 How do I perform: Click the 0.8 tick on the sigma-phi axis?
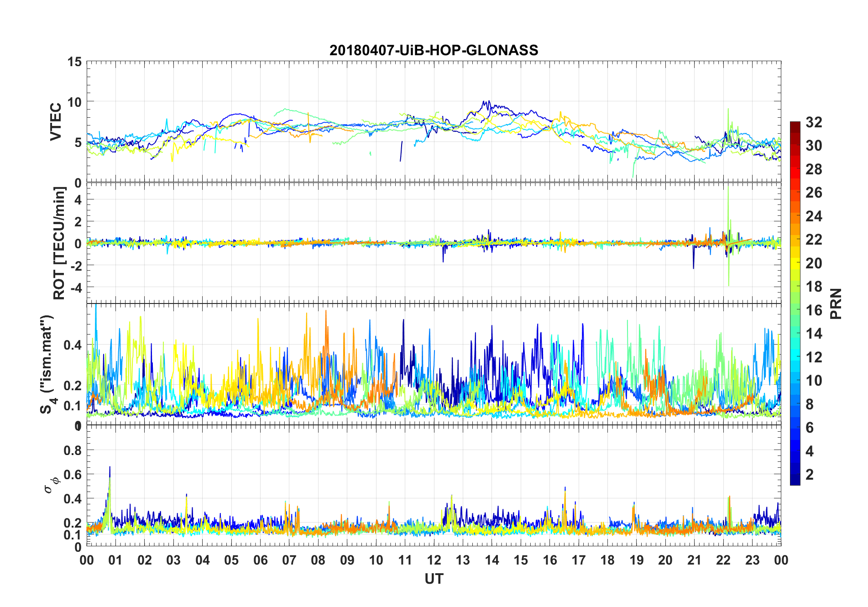point(73,450)
